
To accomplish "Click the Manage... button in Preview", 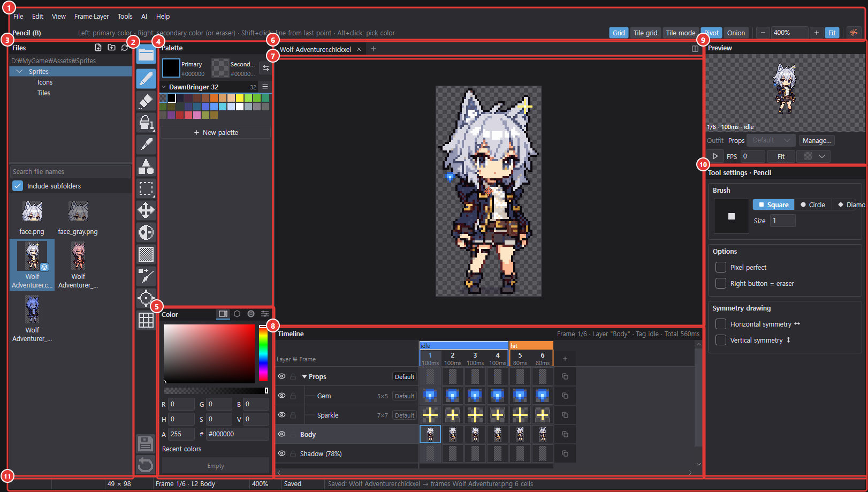I will coord(817,140).
